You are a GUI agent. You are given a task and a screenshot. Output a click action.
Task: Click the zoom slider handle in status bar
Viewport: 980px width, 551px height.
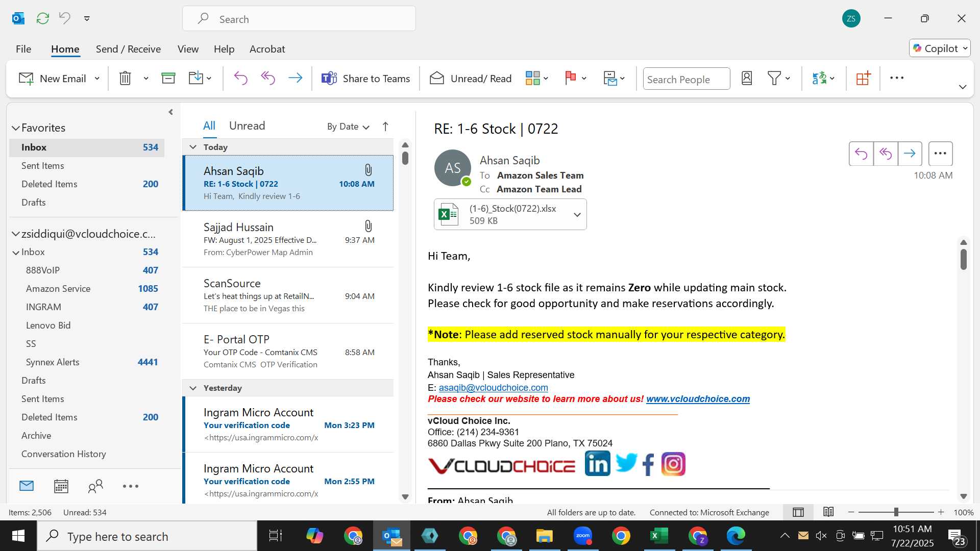tap(896, 512)
